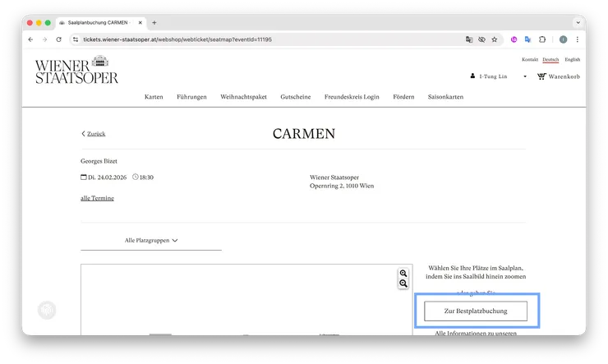
Task: Zoom out on the seat map
Action: 403,283
